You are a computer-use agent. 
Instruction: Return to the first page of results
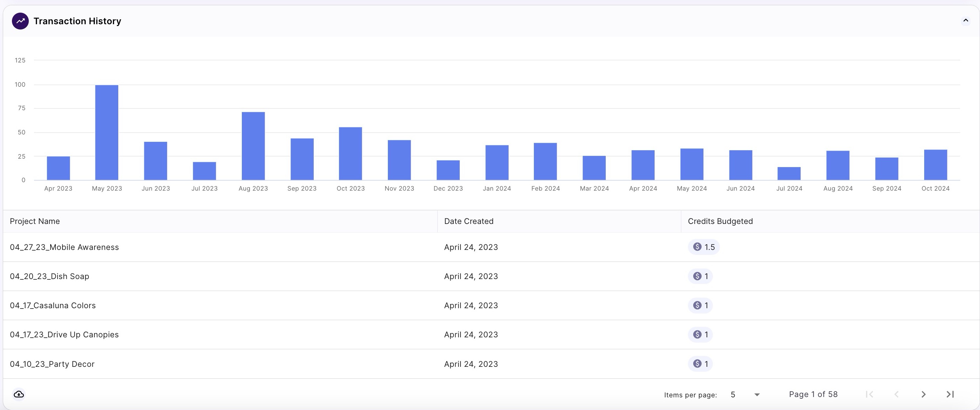point(869,394)
